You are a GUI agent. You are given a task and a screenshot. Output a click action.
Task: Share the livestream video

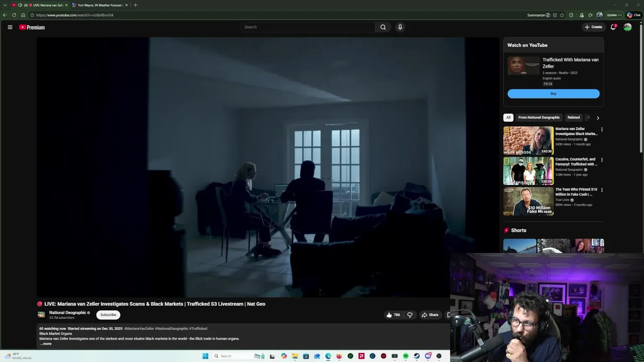click(x=430, y=315)
